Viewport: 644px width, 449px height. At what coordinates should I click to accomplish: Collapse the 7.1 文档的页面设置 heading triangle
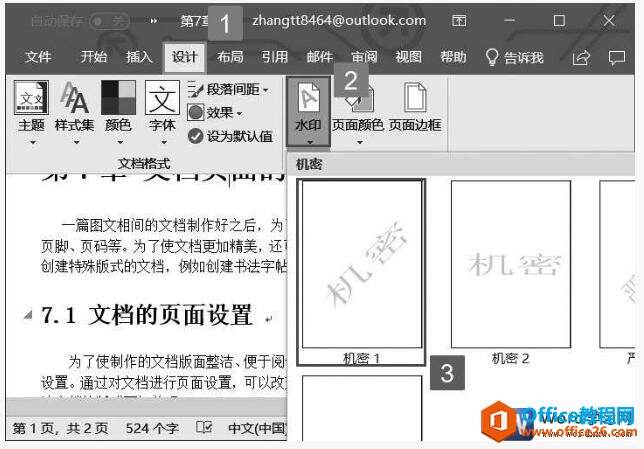coord(28,315)
